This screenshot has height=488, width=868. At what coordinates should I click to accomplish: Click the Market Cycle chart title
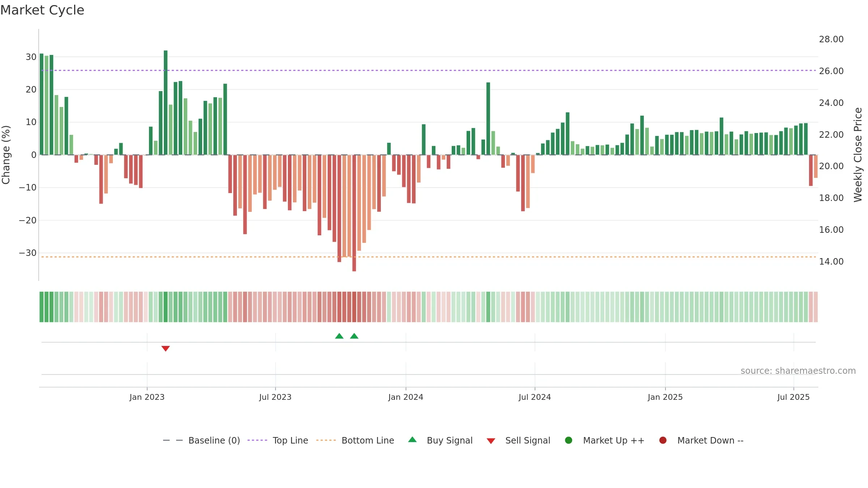click(x=42, y=10)
